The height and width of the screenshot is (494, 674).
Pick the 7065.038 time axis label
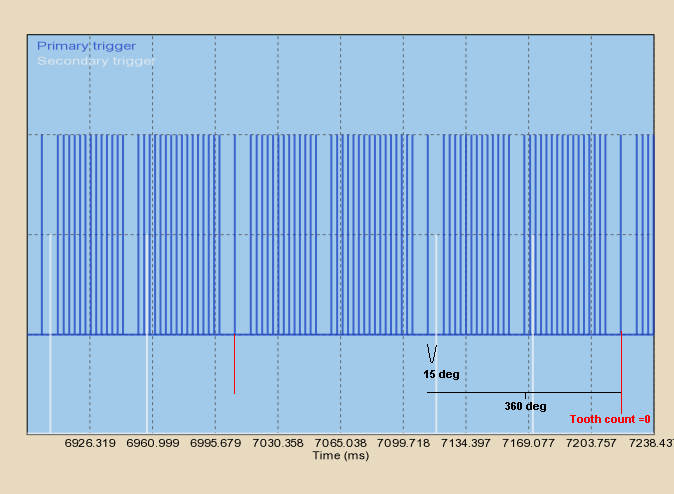click(x=341, y=443)
